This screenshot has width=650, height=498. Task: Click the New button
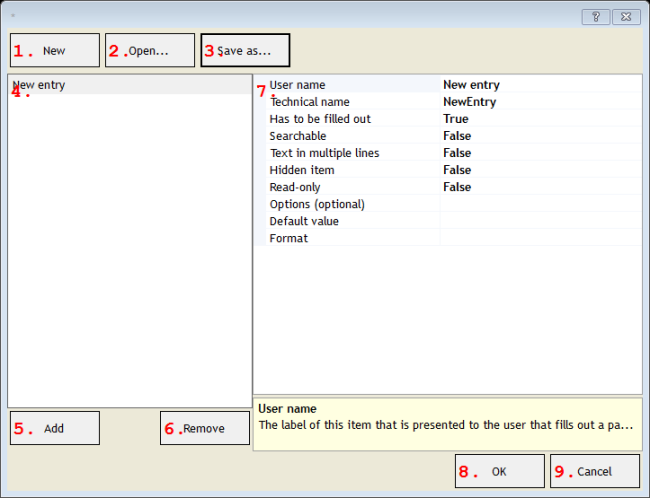tap(55, 50)
